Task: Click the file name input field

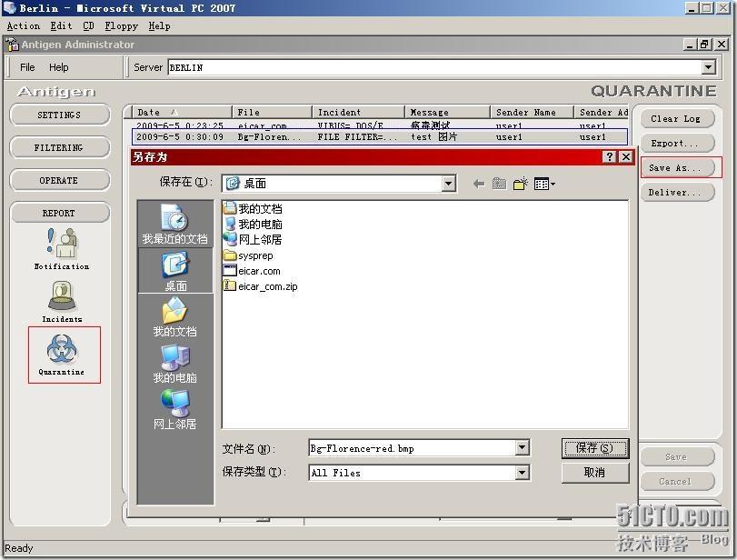Action: click(x=413, y=448)
